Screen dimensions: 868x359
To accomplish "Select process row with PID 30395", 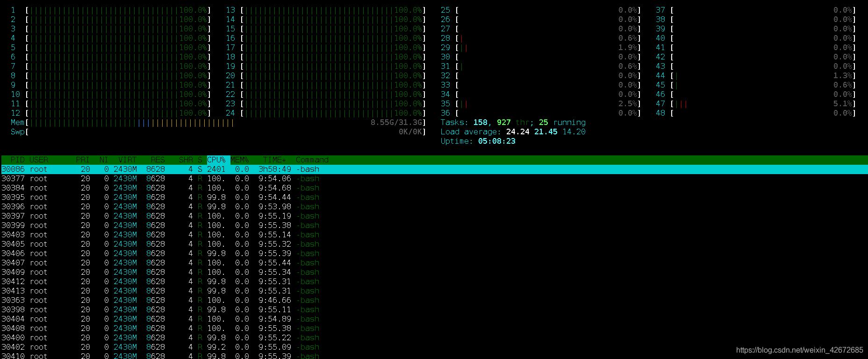I will point(434,198).
